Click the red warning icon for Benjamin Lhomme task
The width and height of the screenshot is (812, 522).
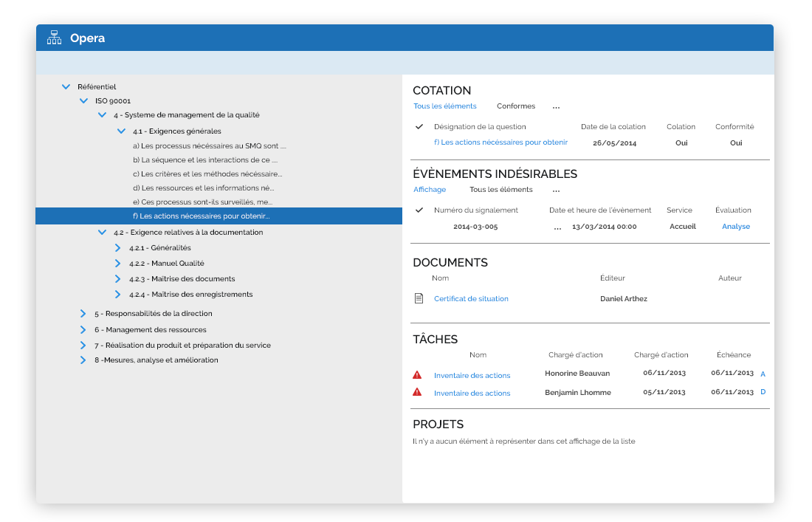(x=417, y=393)
